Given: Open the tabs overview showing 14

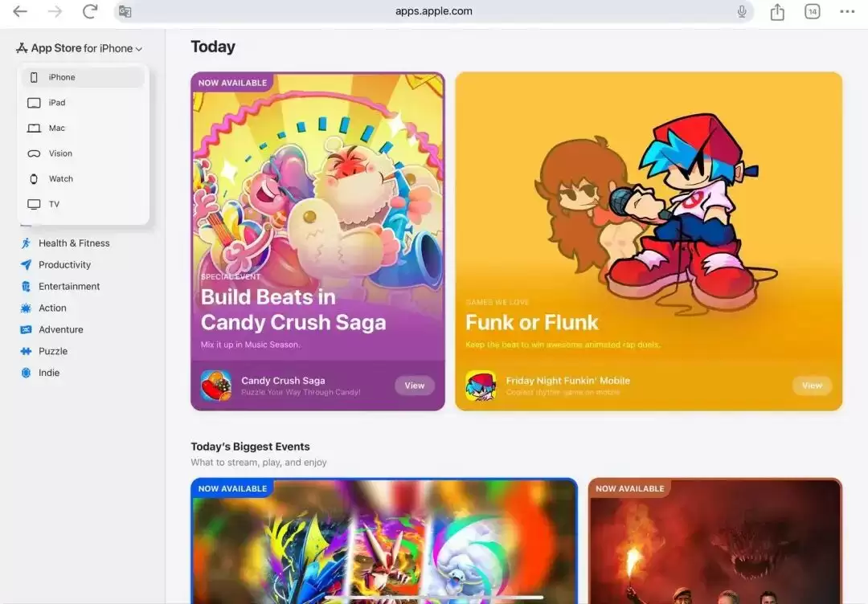Looking at the screenshot, I should [813, 11].
